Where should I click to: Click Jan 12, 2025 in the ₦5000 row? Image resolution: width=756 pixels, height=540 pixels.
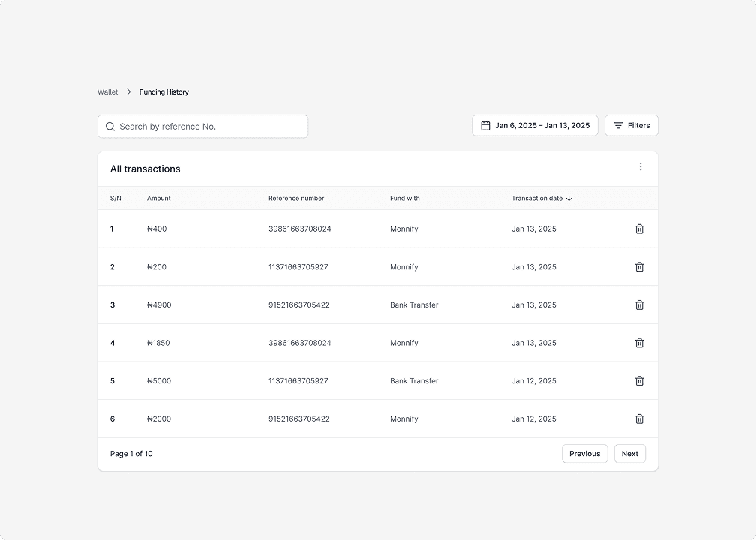click(534, 381)
